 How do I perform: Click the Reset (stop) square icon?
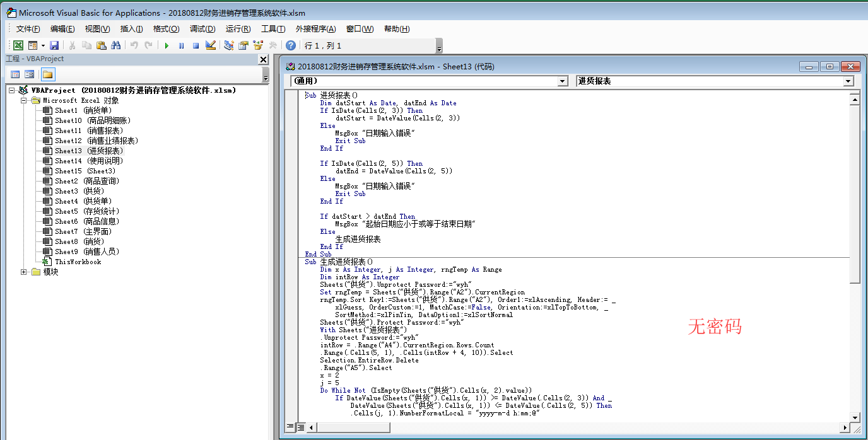point(196,45)
